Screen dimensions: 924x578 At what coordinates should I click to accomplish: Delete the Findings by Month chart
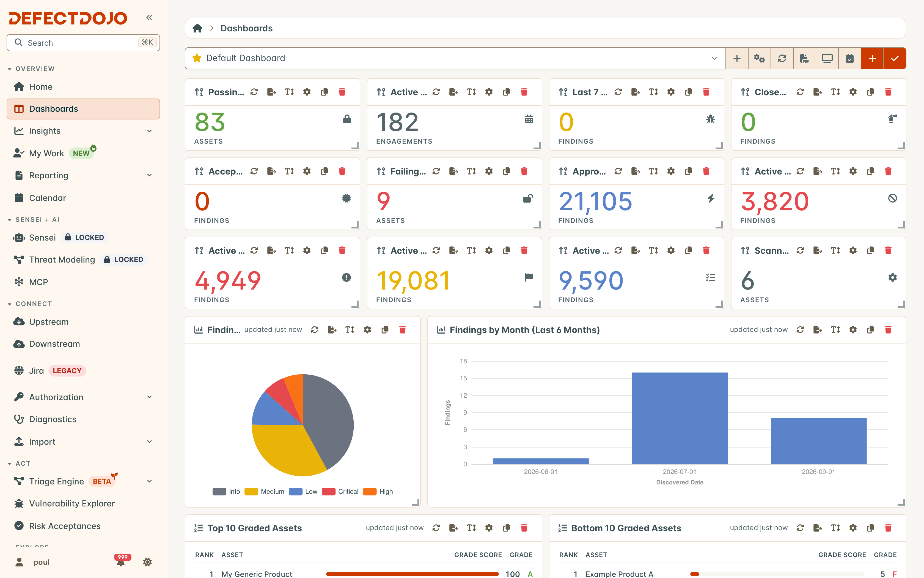coord(888,329)
